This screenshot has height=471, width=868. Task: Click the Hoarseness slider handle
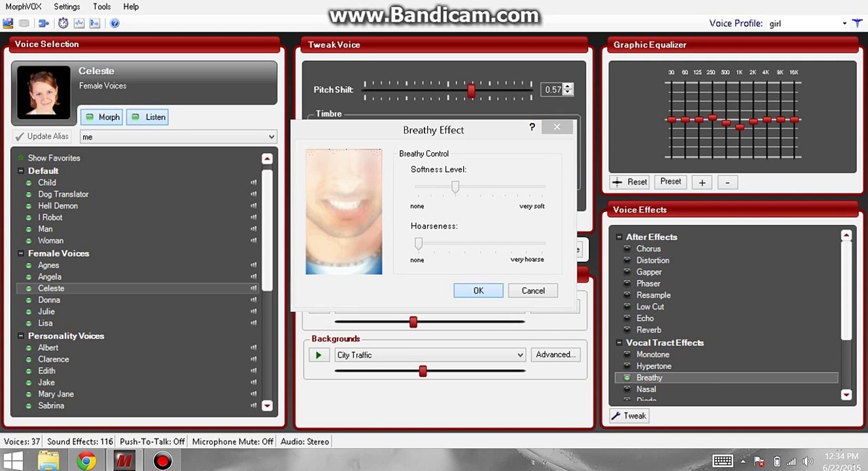coord(419,244)
